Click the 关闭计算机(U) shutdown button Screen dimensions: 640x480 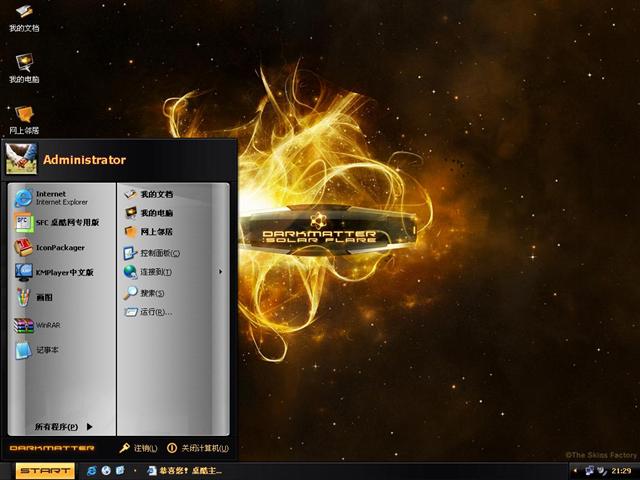(198, 448)
